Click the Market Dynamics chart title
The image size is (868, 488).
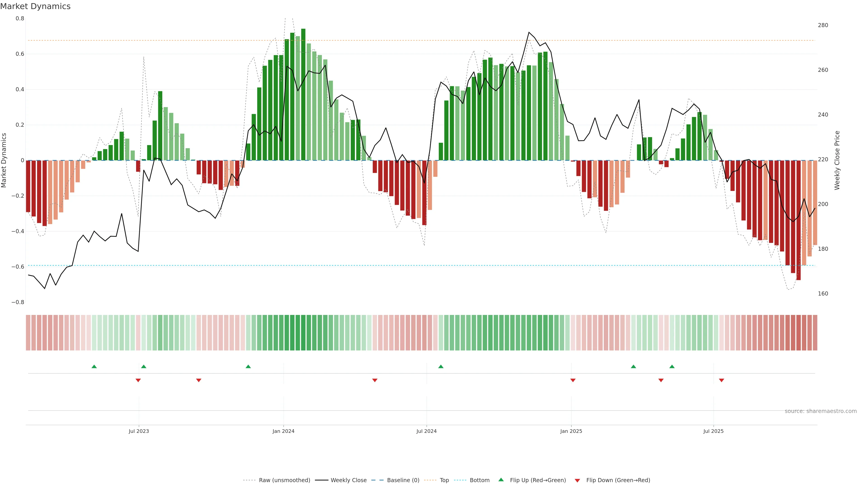click(x=35, y=6)
